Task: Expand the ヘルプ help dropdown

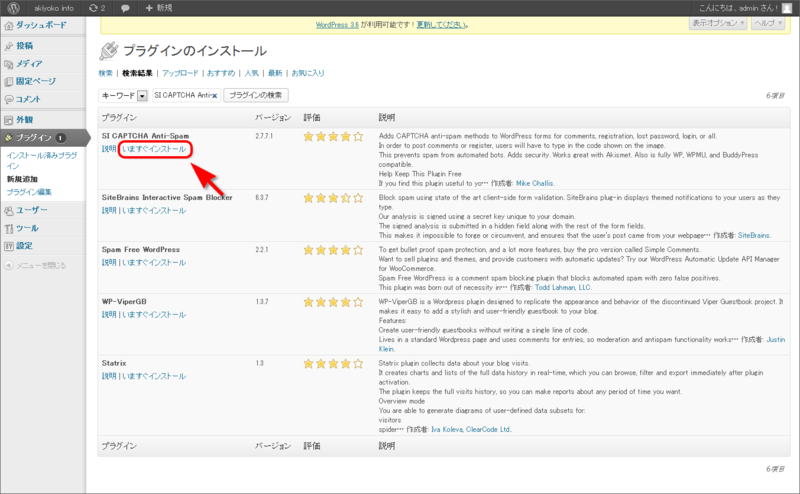Action: click(x=768, y=23)
